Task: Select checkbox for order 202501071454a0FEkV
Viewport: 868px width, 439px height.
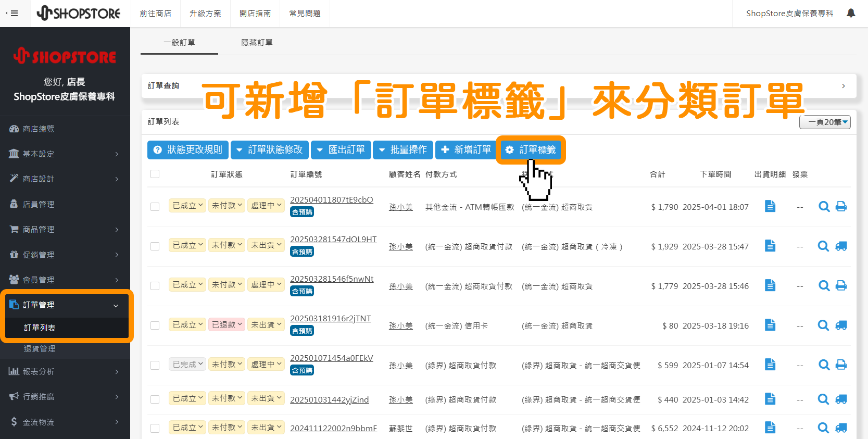Action: (155, 365)
